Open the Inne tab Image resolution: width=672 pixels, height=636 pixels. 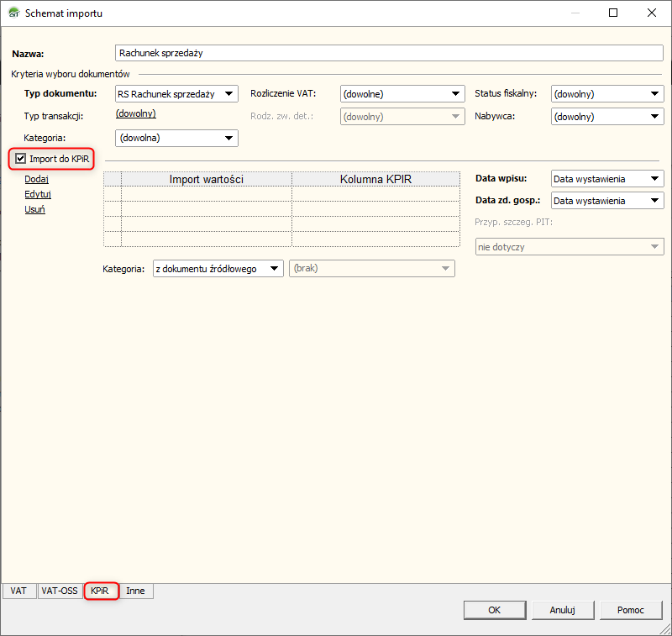pos(135,591)
